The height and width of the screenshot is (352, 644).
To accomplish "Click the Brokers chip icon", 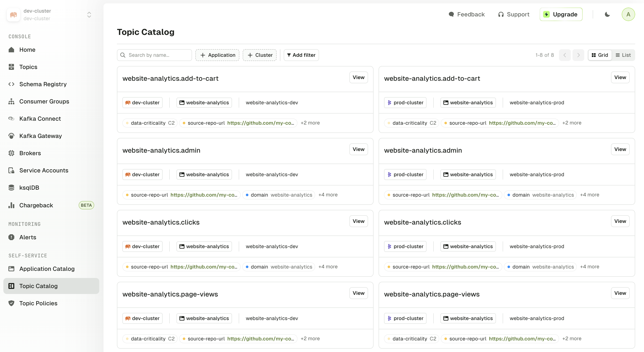I will tap(11, 153).
